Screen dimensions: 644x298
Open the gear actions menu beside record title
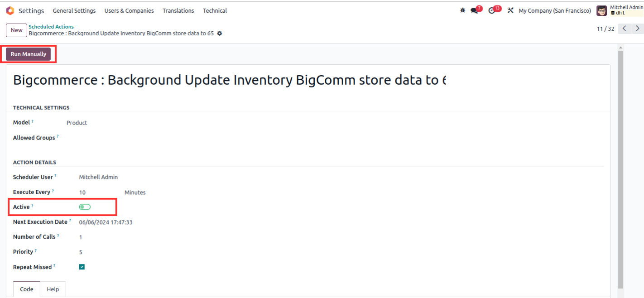pyautogui.click(x=220, y=34)
